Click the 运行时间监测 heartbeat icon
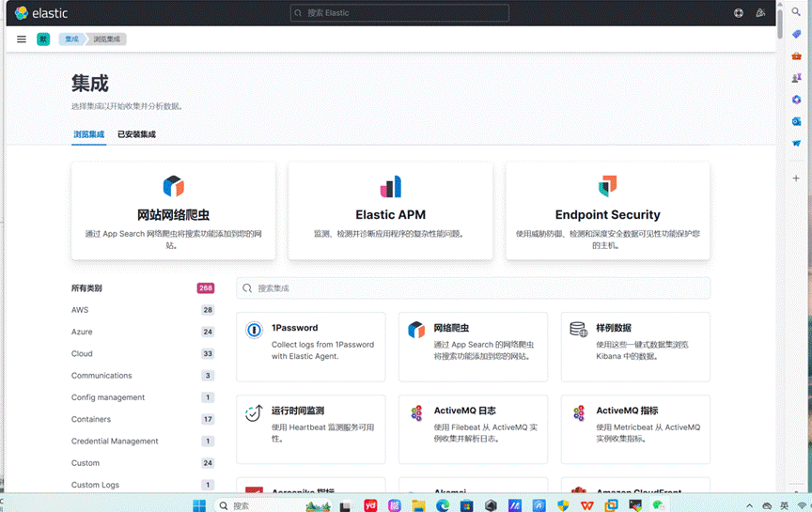 click(254, 412)
